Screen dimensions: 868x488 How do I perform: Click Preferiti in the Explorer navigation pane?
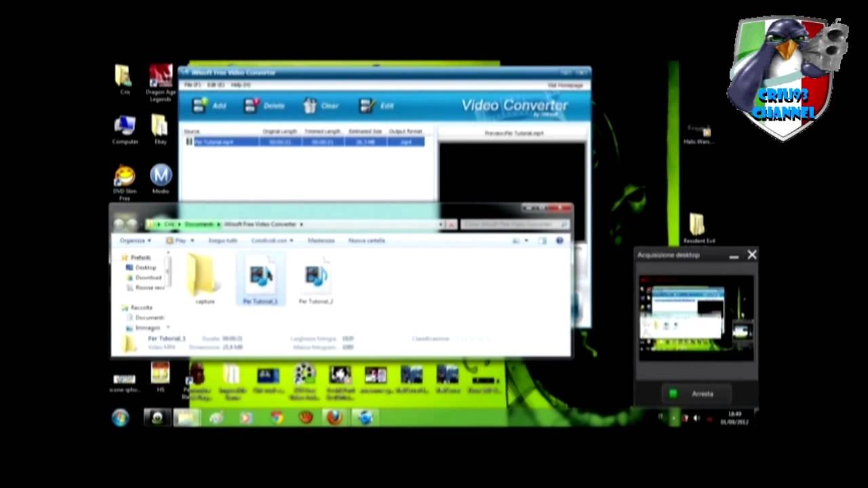pos(140,258)
